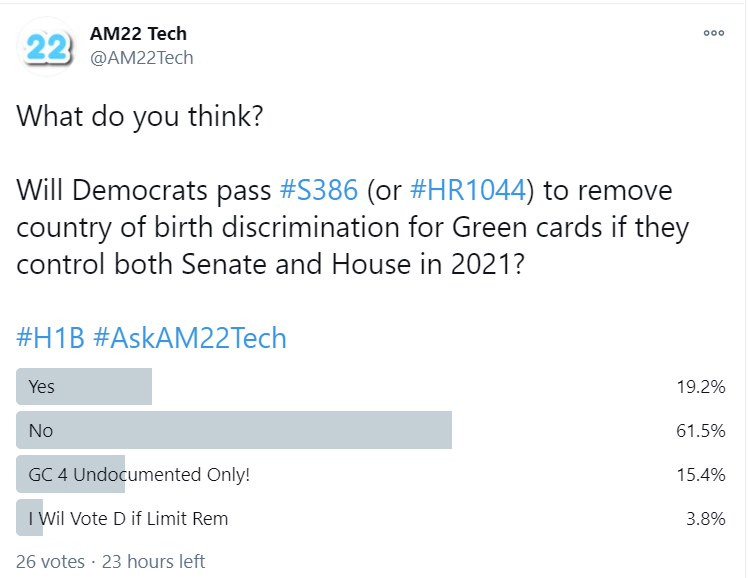Click the 15.4% poll result value

701,474
